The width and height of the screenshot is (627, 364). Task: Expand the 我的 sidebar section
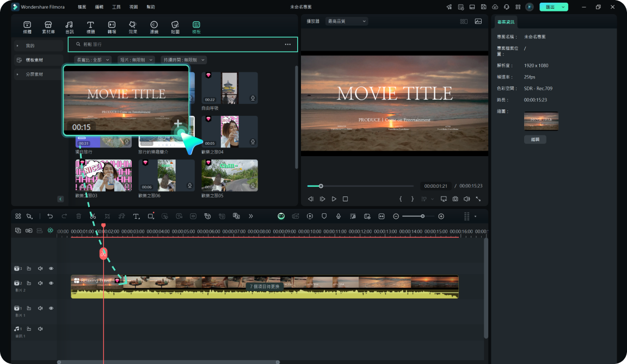(39, 46)
